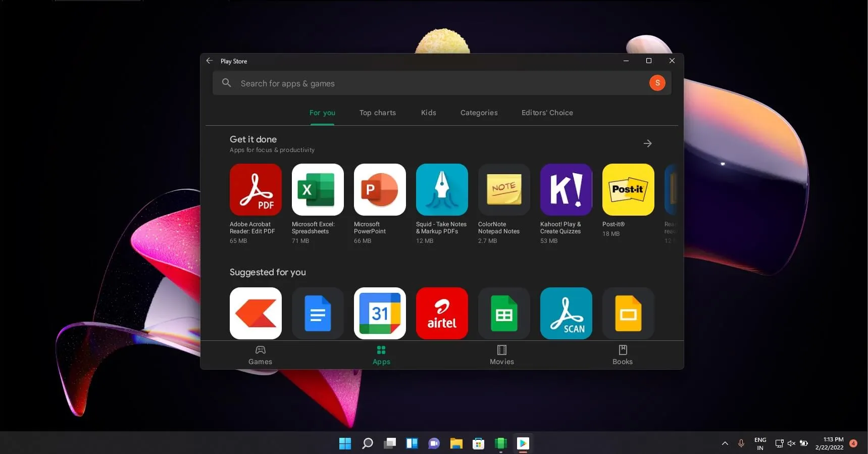Open the airtel app icon
This screenshot has height=454, width=868.
tap(442, 313)
